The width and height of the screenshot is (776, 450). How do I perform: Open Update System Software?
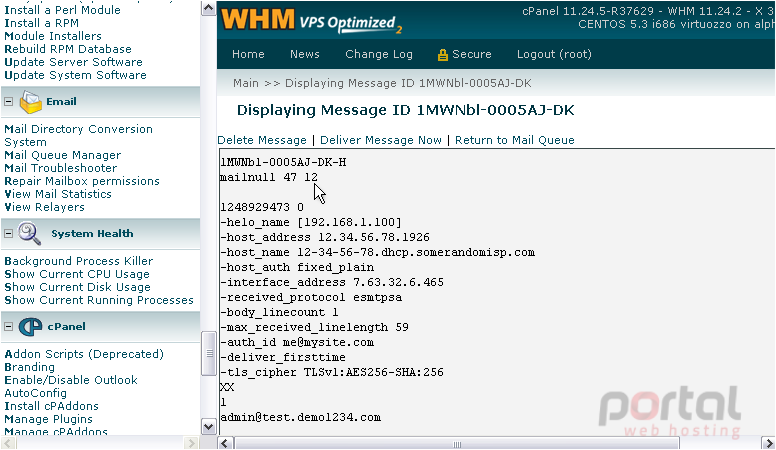[75, 75]
